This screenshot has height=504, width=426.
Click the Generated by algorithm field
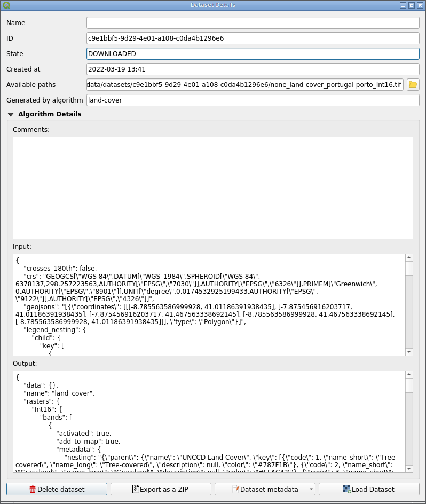pyautogui.click(x=253, y=100)
